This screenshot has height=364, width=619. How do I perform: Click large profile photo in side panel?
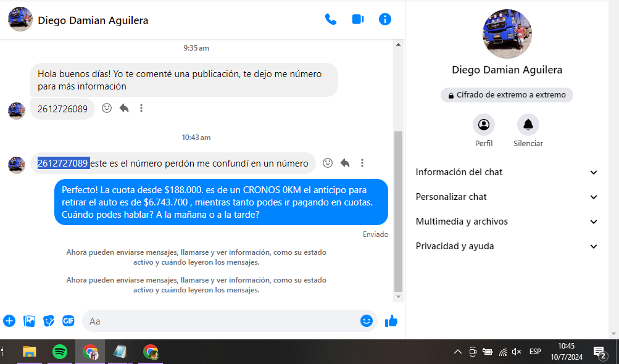[507, 34]
